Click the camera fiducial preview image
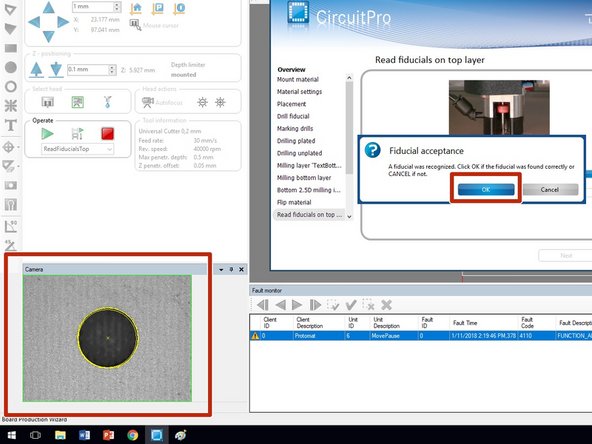 107,338
